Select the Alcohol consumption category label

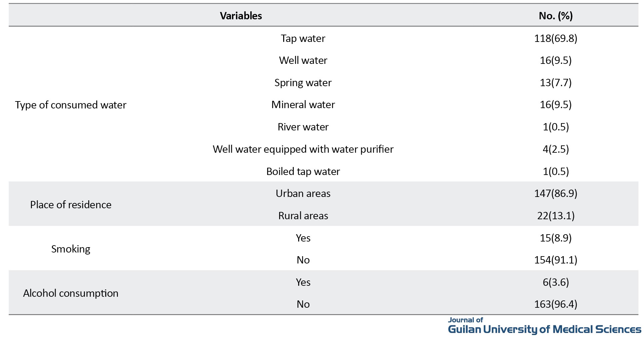coord(71,293)
